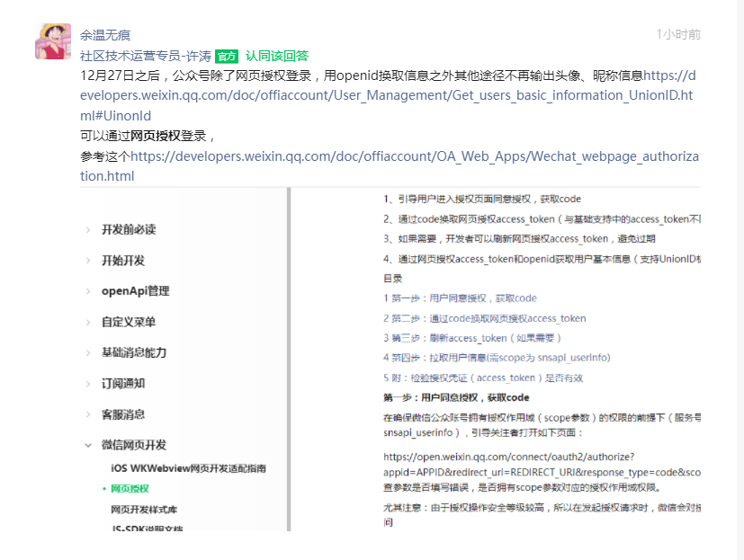The width and height of the screenshot is (744, 560).
Task: Collapse the 微信网页开发 chevron
Action: pyautogui.click(x=88, y=445)
